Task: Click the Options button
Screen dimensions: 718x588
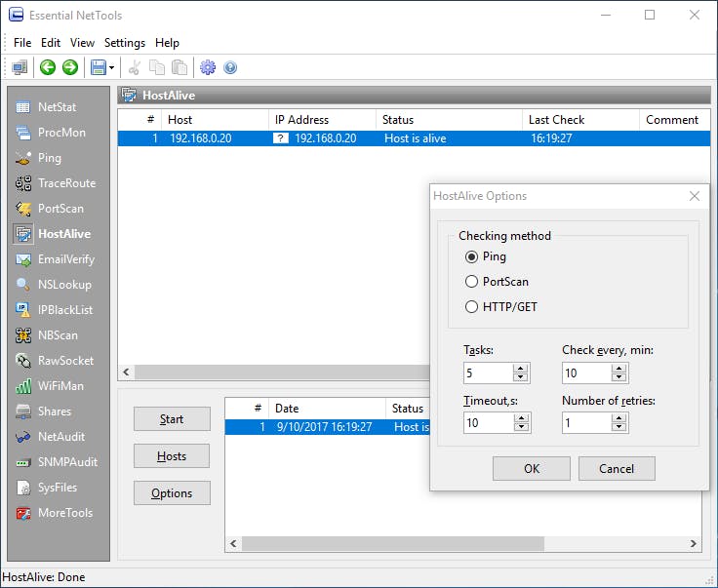Action: pyautogui.click(x=172, y=493)
